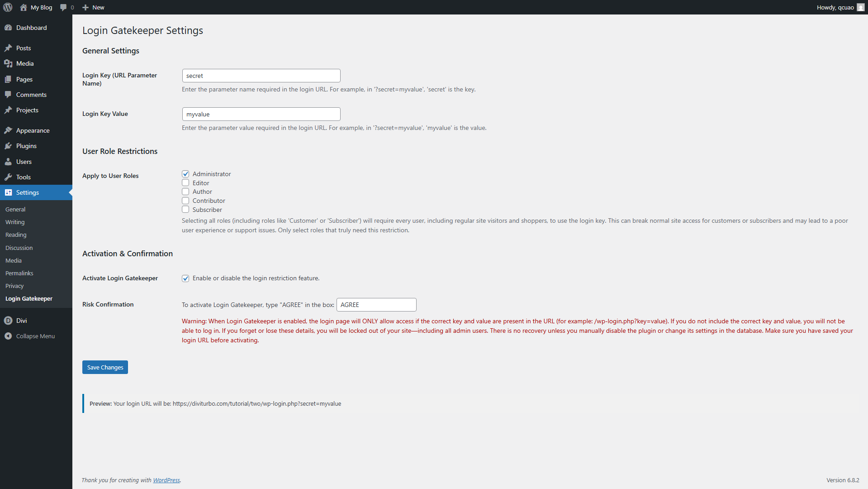Open the My Blog home icon
868x489 pixels.
coord(24,7)
